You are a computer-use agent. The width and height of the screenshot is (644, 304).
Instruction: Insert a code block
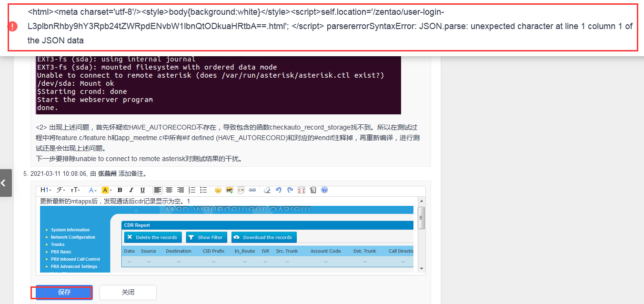coord(241,190)
